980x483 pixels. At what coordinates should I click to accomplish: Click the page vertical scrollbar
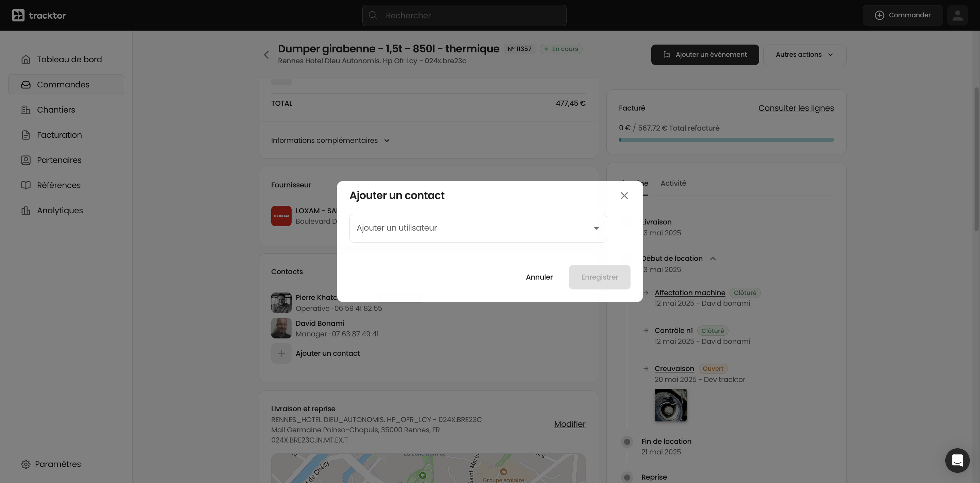[x=976, y=159]
